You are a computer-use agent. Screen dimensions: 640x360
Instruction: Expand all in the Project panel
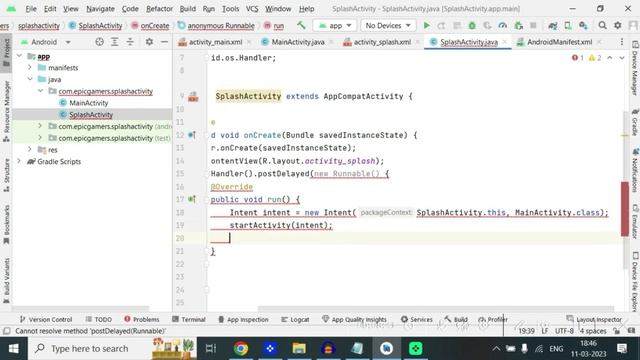coord(115,42)
